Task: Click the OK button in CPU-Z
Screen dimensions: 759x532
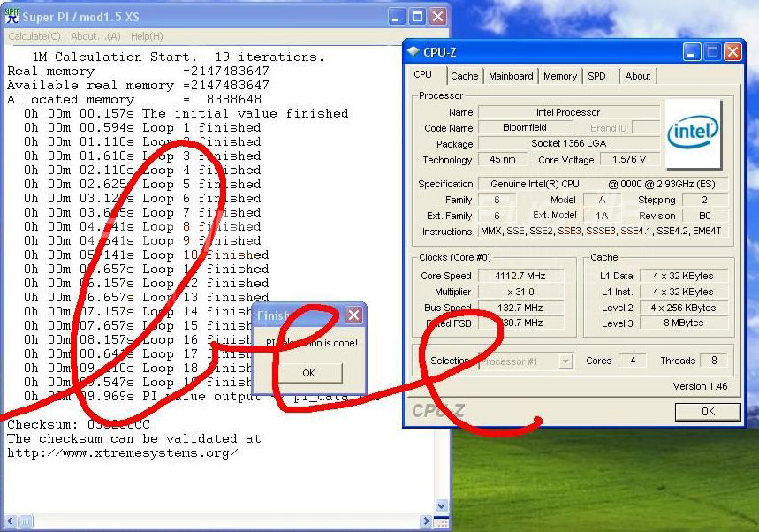Action: pyautogui.click(x=708, y=412)
